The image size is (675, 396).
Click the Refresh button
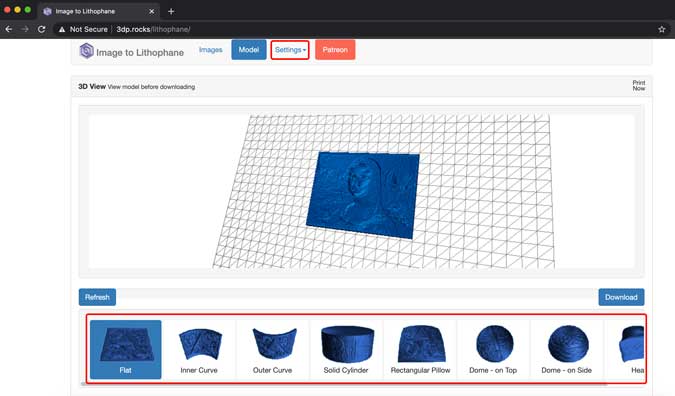click(x=97, y=297)
